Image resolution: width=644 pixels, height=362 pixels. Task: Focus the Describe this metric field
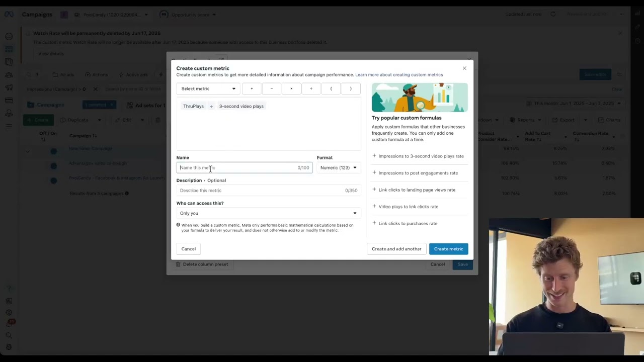tap(259, 191)
